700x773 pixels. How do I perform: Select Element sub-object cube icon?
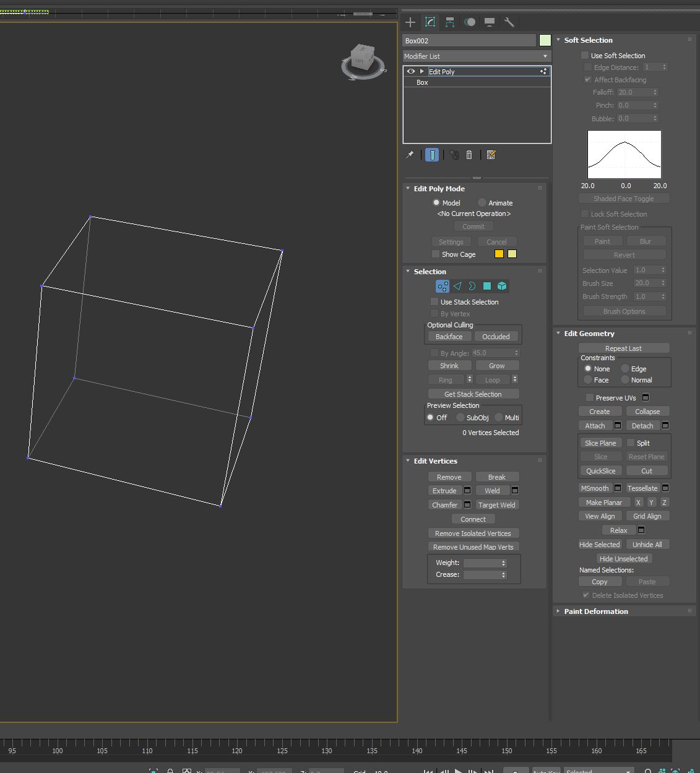(x=502, y=286)
